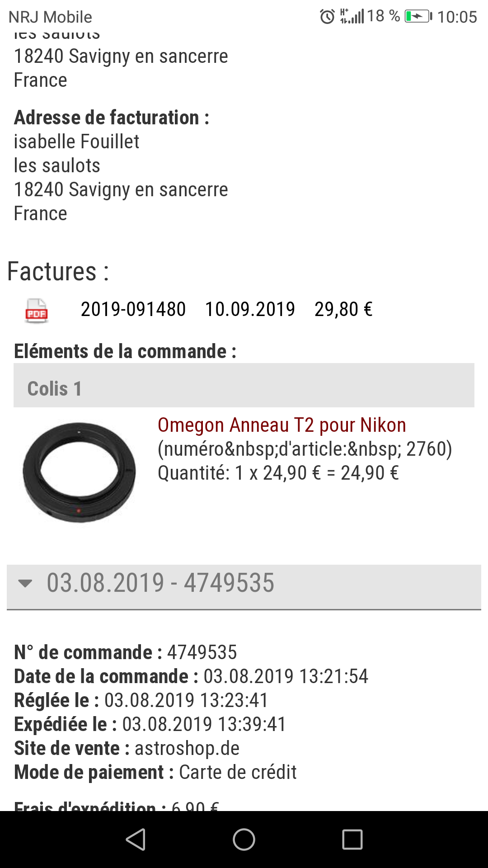
Task: Click the Factures section heading
Action: [58, 272]
